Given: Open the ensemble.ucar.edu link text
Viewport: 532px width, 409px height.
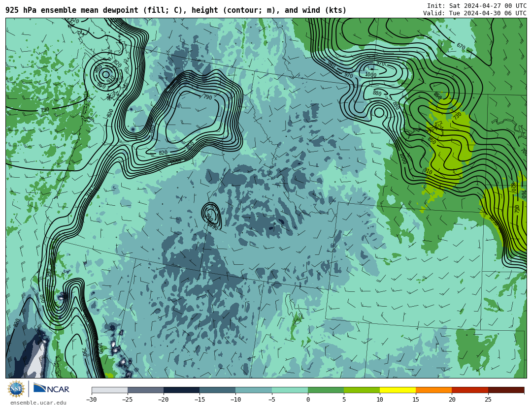Looking at the screenshot, I should click(x=38, y=403).
